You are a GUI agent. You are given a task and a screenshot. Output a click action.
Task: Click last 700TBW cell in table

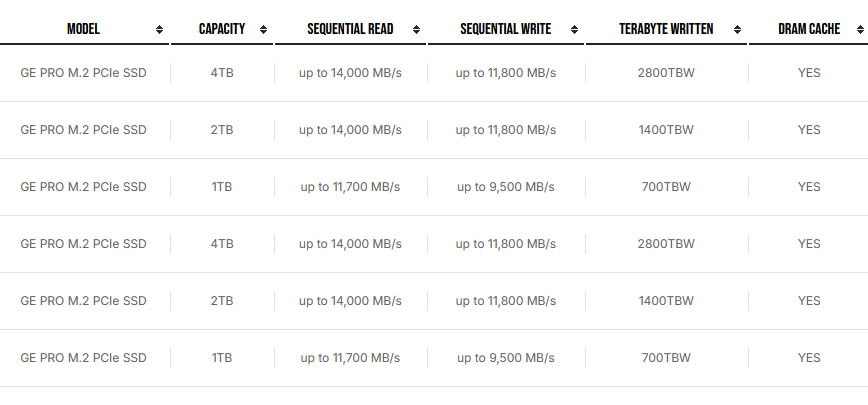pos(666,358)
